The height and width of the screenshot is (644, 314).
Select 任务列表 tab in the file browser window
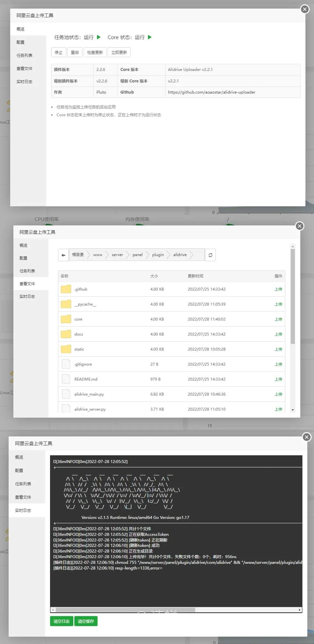[31, 271]
